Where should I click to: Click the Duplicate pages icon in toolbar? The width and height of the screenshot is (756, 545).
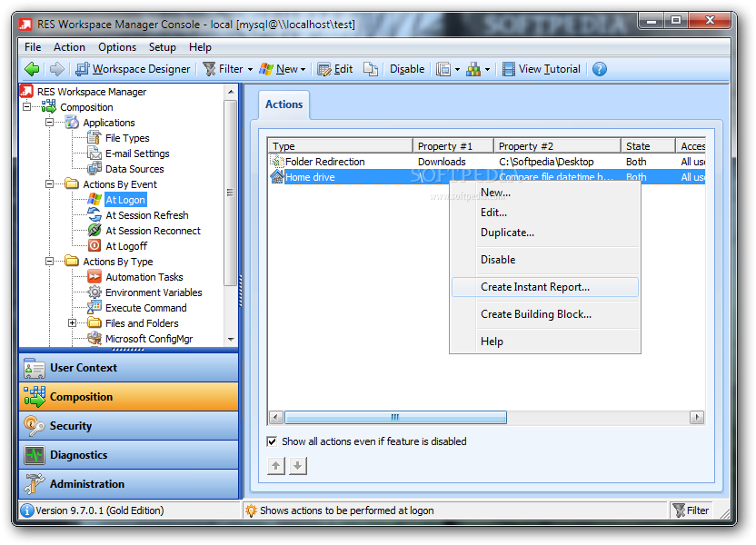tap(371, 69)
